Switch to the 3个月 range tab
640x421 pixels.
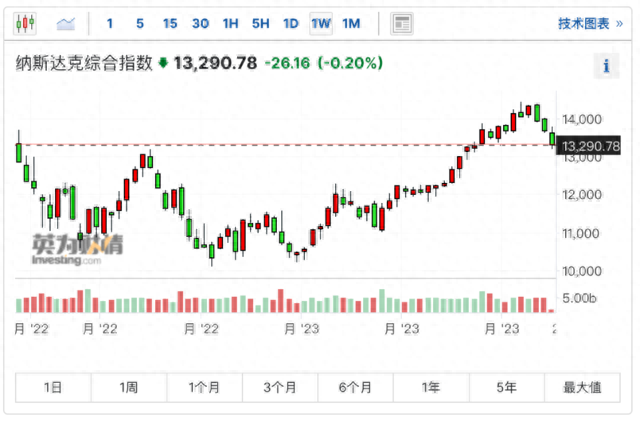[280, 387]
